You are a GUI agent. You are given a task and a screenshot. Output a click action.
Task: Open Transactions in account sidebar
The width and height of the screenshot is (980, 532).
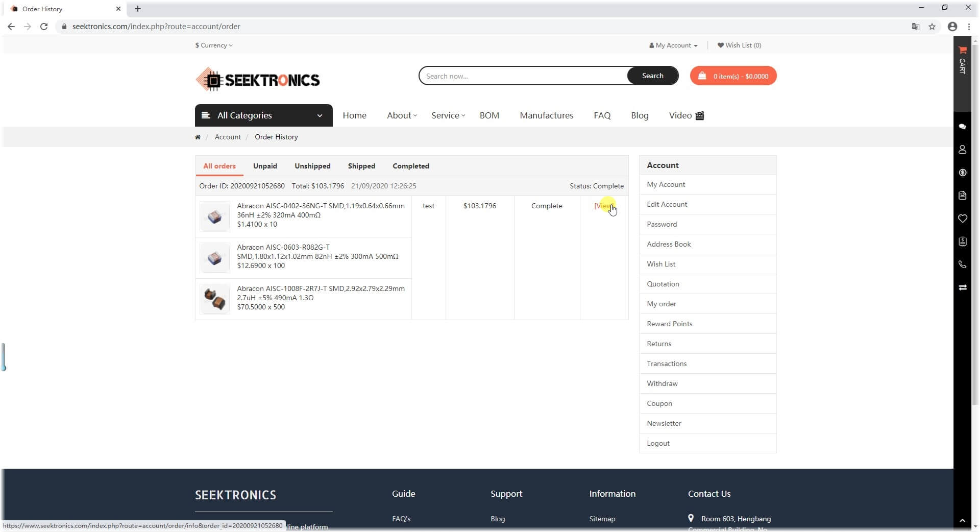(x=707, y=364)
